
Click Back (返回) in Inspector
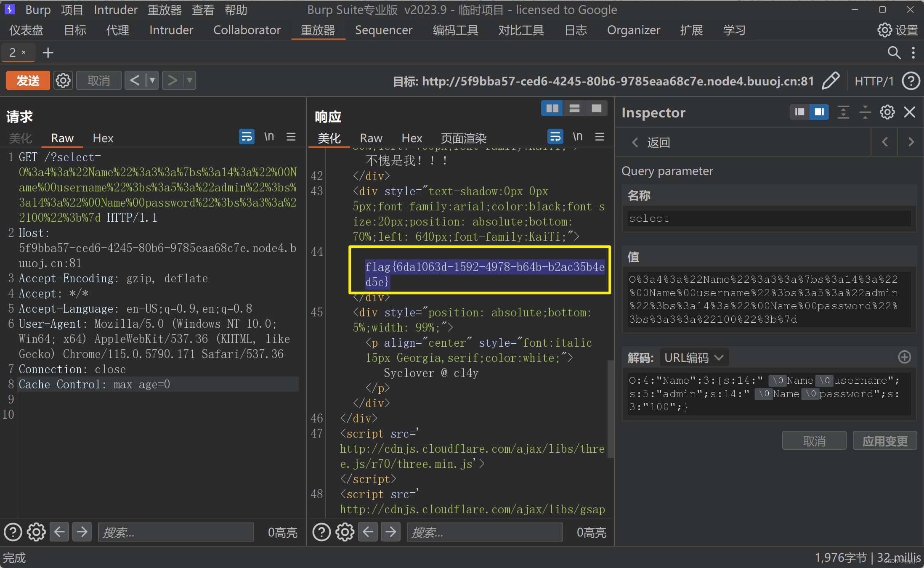pyautogui.click(x=651, y=142)
